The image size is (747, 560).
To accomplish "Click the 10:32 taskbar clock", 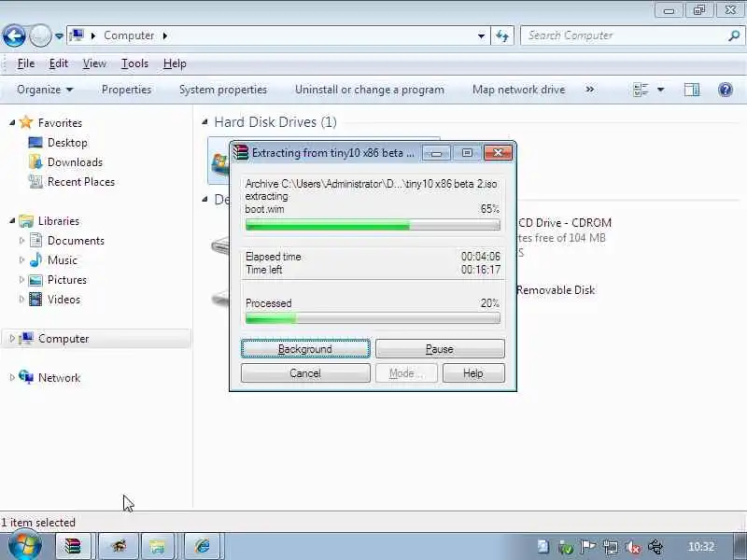I will pos(701,547).
